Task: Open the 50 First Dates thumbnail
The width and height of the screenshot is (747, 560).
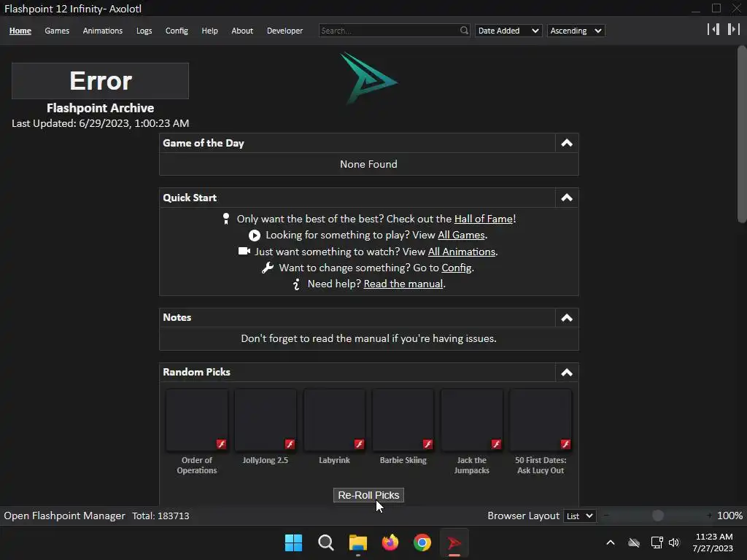Action: [x=541, y=420]
